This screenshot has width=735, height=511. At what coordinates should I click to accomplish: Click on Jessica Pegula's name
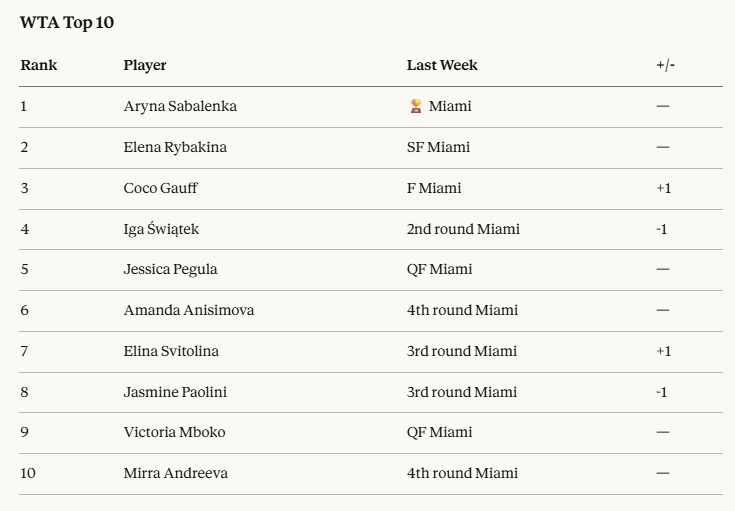tap(170, 270)
